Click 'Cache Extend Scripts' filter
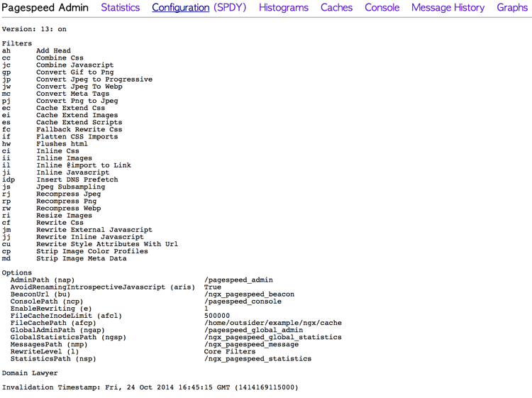This screenshot has height=398, width=532. click(79, 122)
